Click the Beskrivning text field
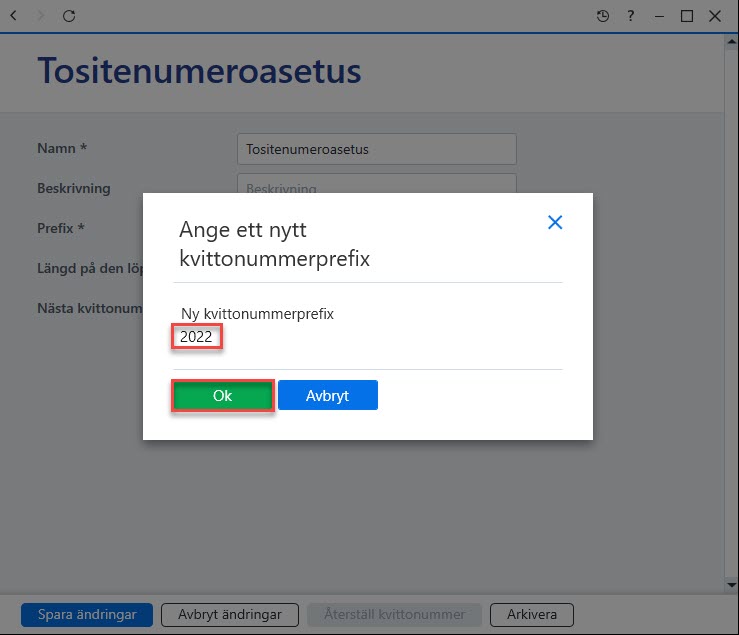 click(377, 183)
